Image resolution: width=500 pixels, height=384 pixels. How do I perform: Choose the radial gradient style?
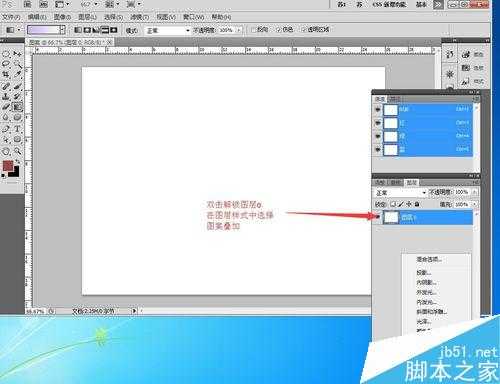tap(87, 30)
